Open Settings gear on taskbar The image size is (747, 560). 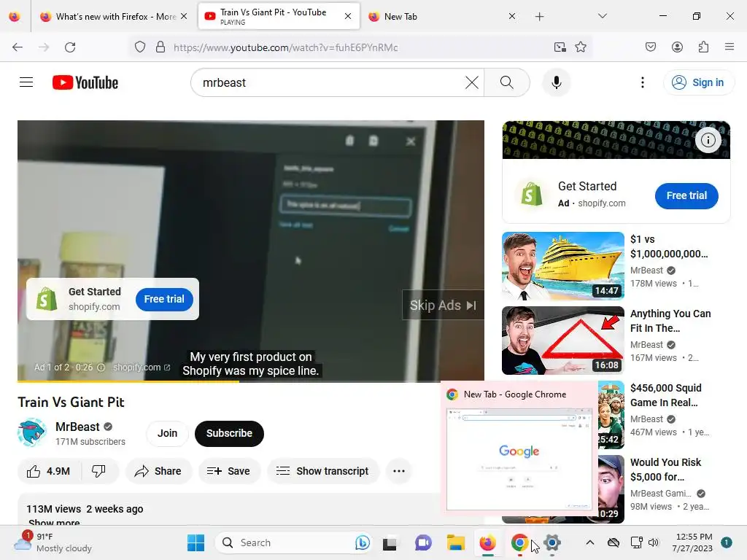[x=551, y=542]
